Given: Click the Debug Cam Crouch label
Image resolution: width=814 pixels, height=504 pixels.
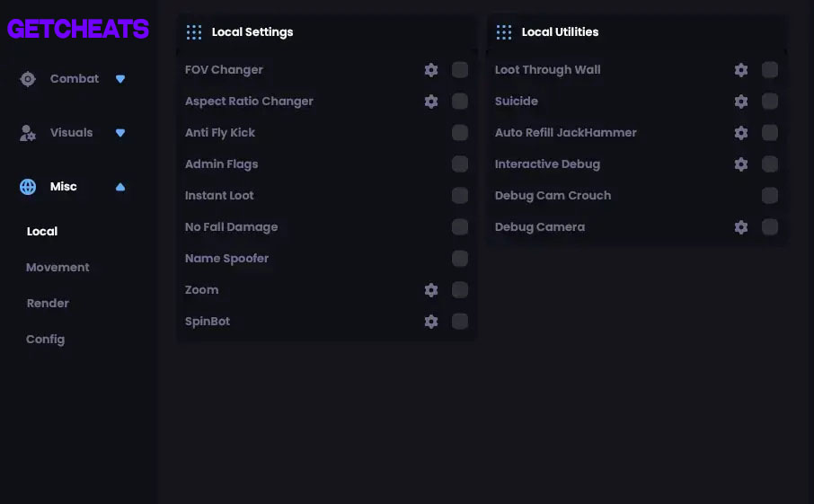Looking at the screenshot, I should click(553, 196).
